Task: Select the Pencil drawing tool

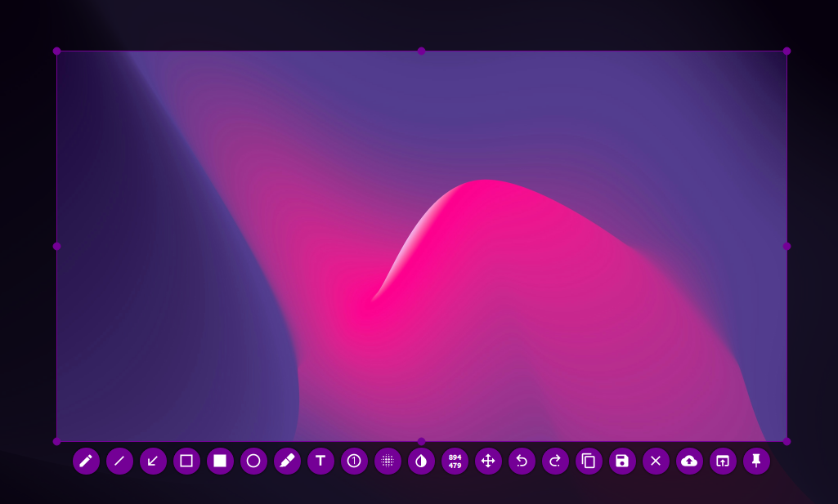Action: point(86,461)
